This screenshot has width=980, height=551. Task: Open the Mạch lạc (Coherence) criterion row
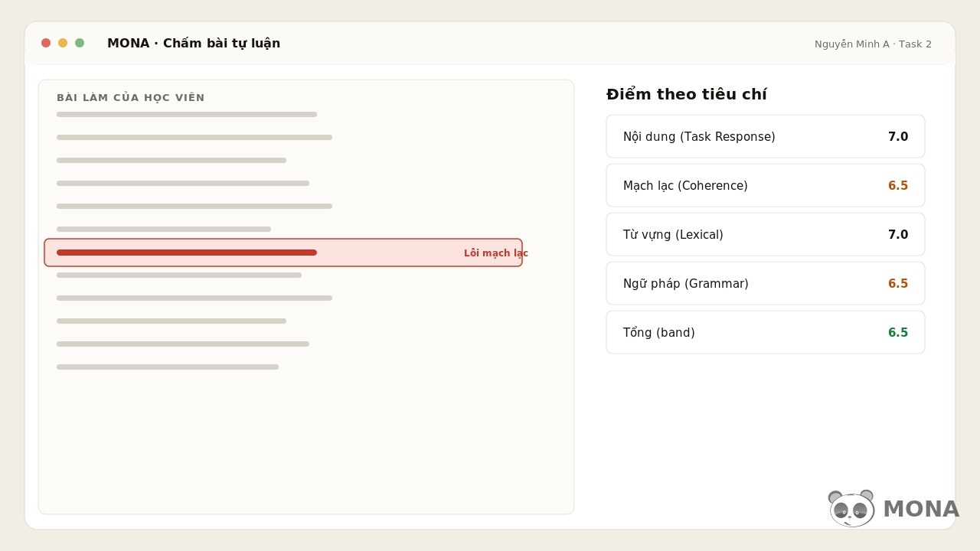766,185
